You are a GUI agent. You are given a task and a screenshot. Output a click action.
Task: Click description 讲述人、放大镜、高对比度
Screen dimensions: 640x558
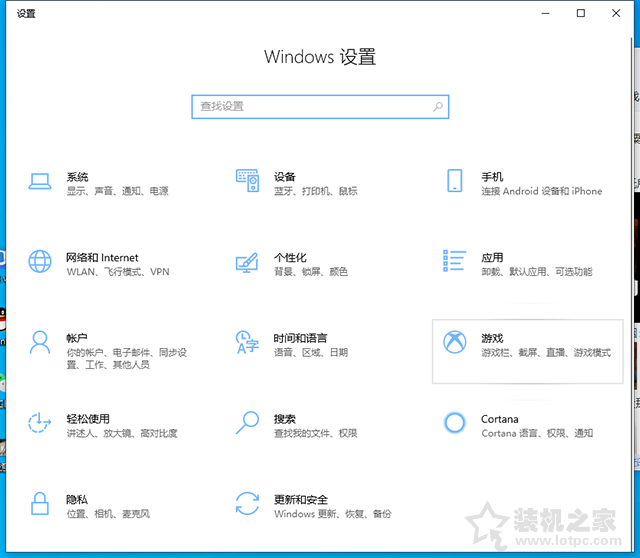click(122, 433)
